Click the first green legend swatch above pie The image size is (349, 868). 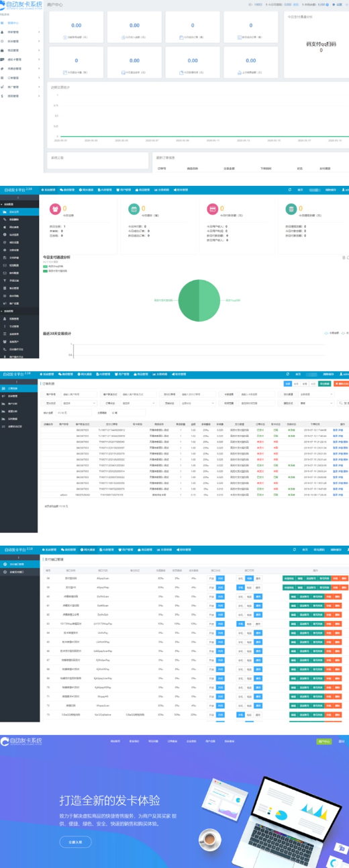tap(45, 267)
